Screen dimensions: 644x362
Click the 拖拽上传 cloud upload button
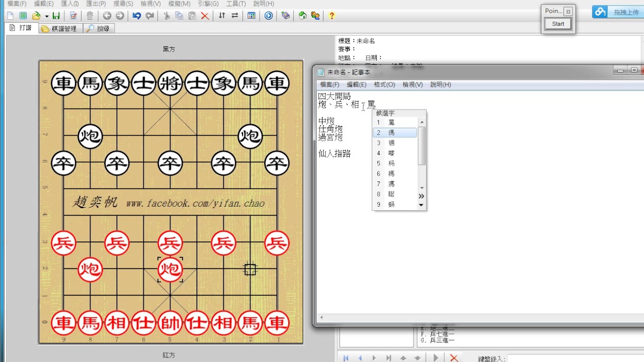point(618,12)
